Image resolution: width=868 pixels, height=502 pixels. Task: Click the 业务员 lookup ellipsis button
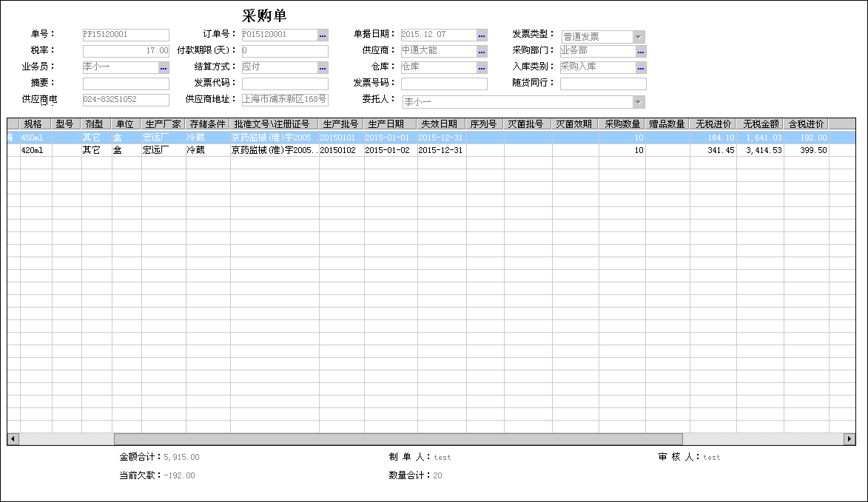pos(164,68)
